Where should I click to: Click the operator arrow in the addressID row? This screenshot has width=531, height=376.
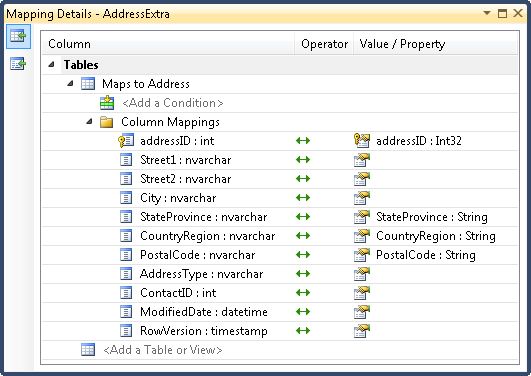click(303, 141)
